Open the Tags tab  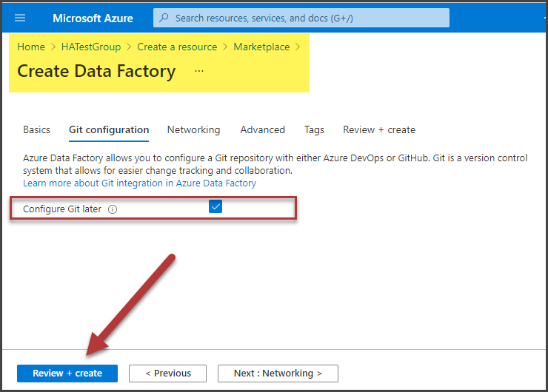tap(314, 130)
